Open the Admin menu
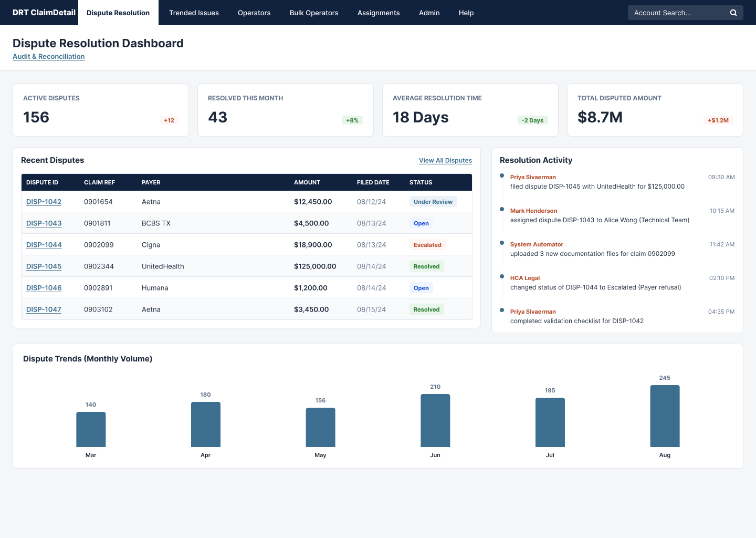 (429, 13)
